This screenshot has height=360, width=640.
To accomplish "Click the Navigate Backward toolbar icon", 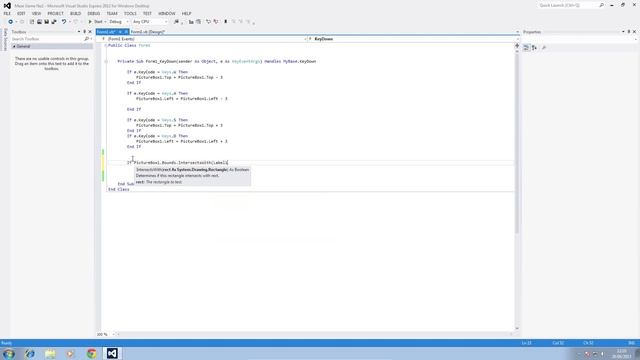I will pyautogui.click(x=10, y=22).
